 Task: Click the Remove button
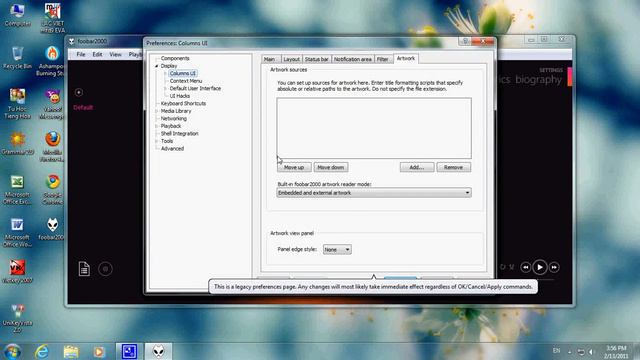click(453, 167)
